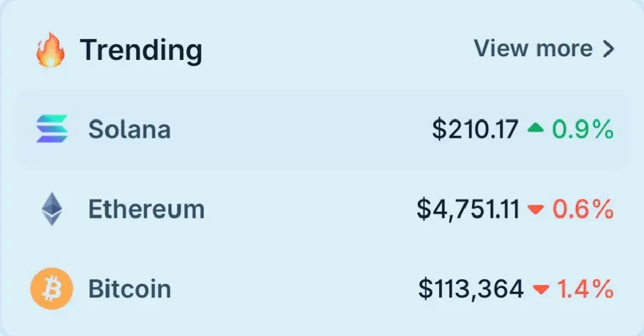Click the red down arrow for Ethereum
This screenshot has height=336, width=644.
click(x=536, y=210)
